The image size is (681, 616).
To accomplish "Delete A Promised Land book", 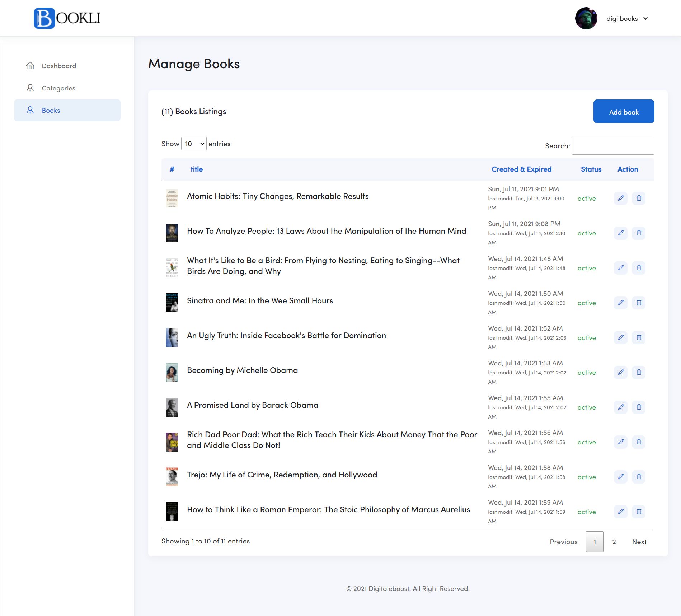I will [x=639, y=407].
